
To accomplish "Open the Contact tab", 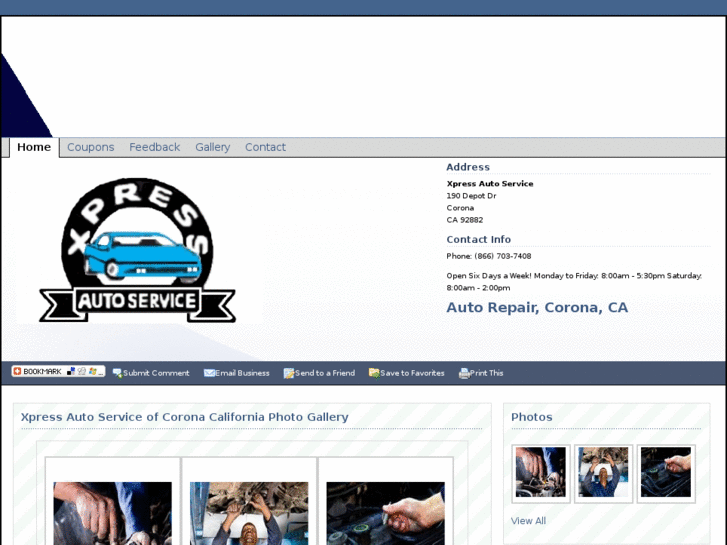I will coord(265,147).
